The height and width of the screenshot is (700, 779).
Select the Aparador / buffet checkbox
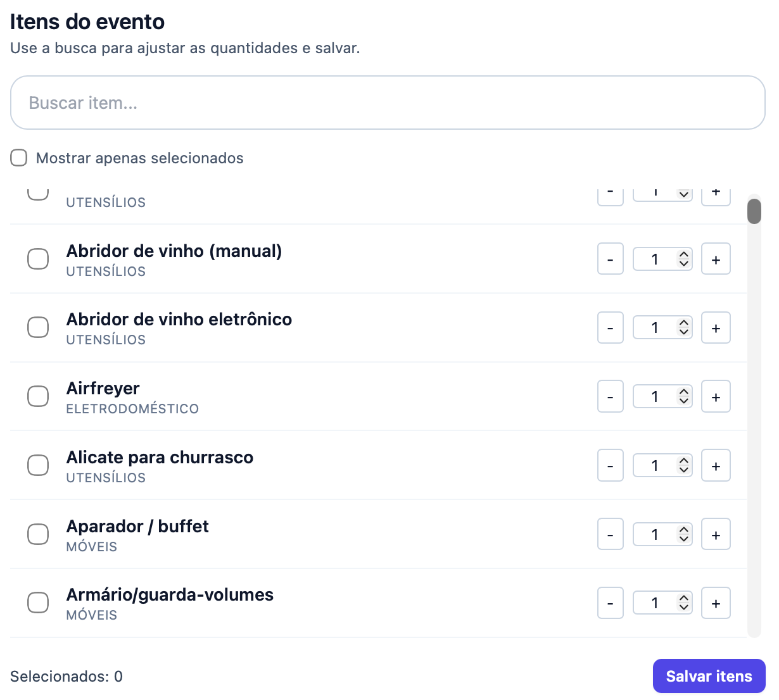38,534
